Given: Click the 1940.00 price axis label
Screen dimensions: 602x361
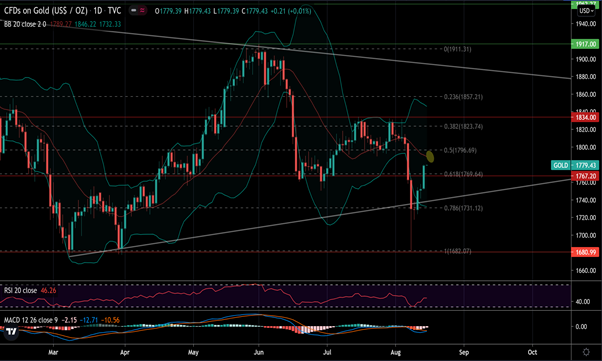Looking at the screenshot, I should click(585, 24).
